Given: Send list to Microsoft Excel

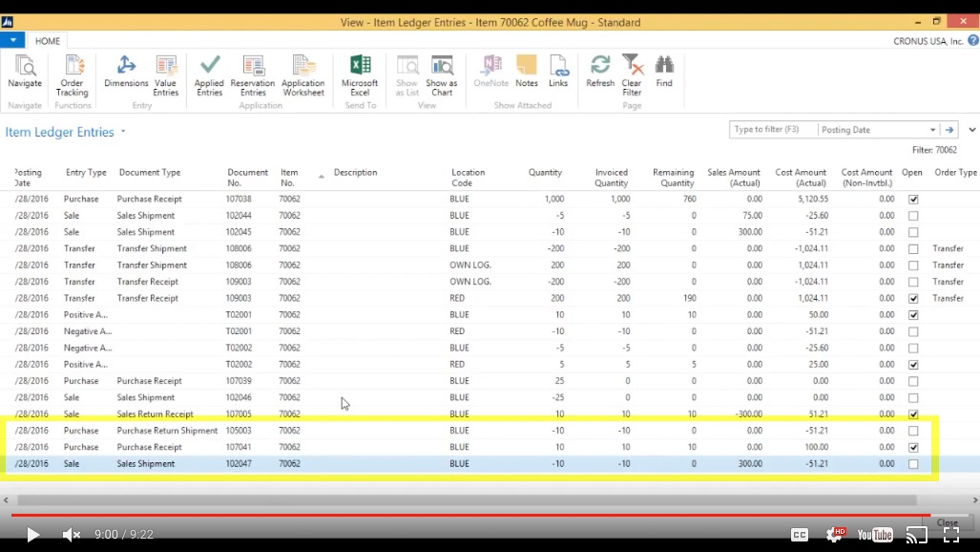Looking at the screenshot, I should pyautogui.click(x=360, y=75).
